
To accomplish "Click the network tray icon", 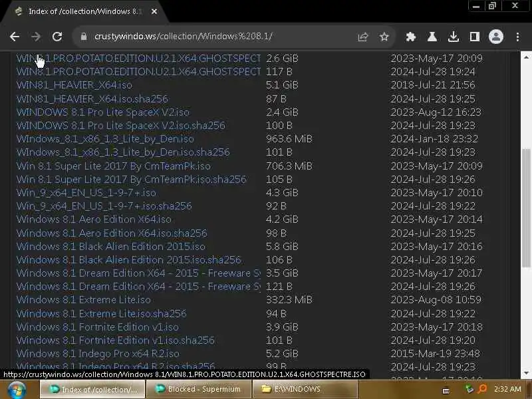I will [469, 389].
